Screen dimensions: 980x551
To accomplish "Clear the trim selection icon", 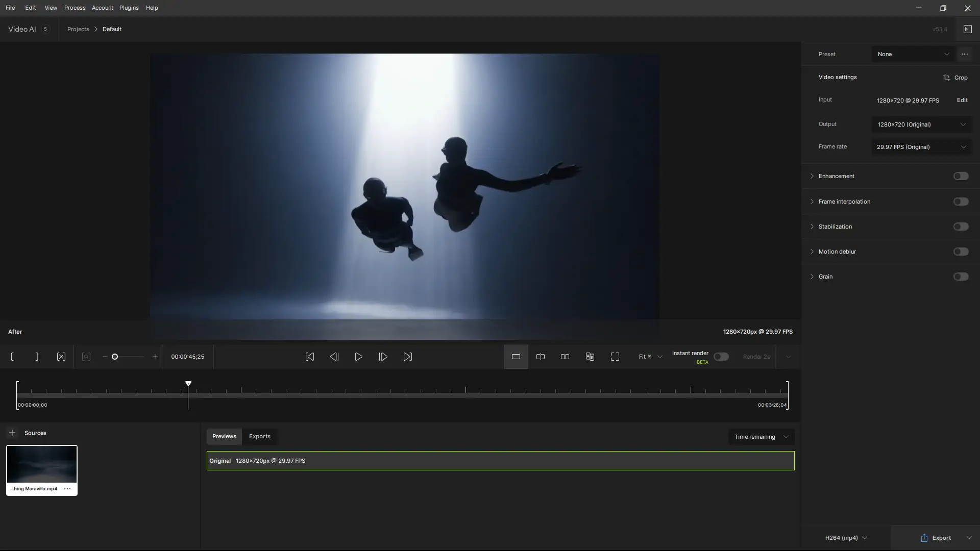I will coord(61,357).
